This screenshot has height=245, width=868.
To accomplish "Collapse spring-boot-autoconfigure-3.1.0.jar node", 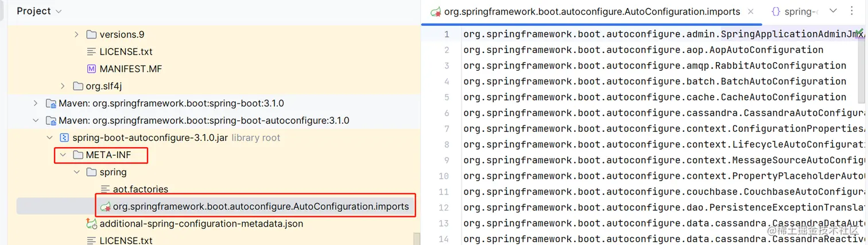I will coord(49,138).
